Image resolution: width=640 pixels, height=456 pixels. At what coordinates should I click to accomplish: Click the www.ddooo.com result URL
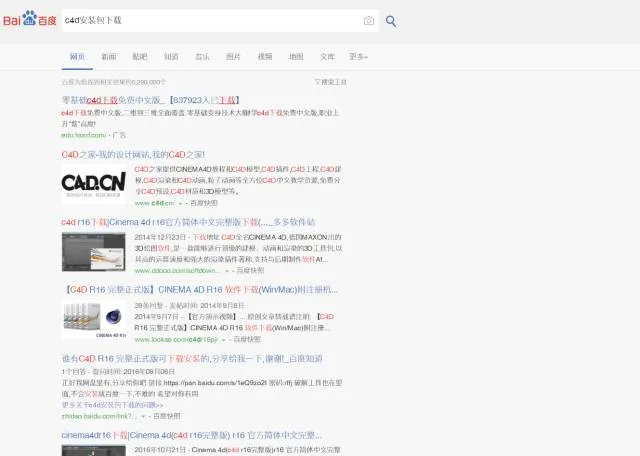178,270
